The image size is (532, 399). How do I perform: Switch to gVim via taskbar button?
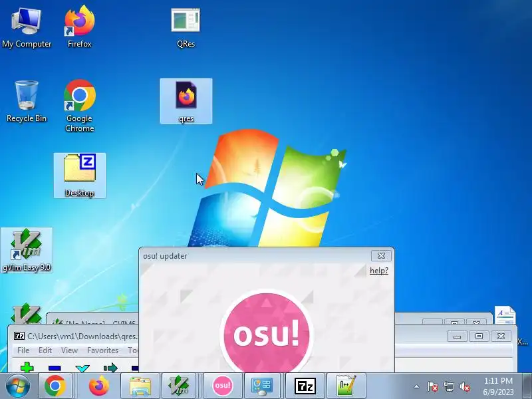click(x=179, y=386)
